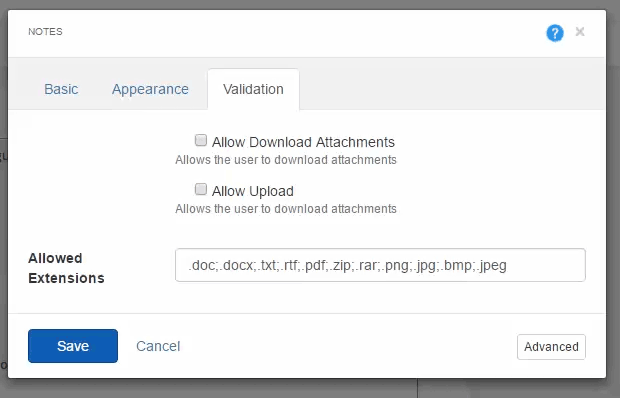Open help via the blue question mark icon

(555, 33)
